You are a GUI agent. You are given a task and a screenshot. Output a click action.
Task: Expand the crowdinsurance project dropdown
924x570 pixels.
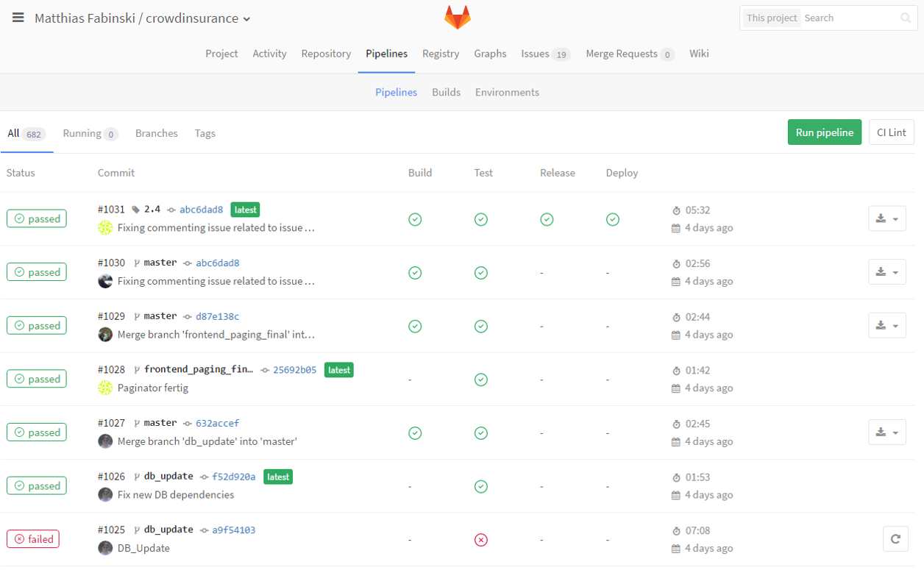point(246,19)
